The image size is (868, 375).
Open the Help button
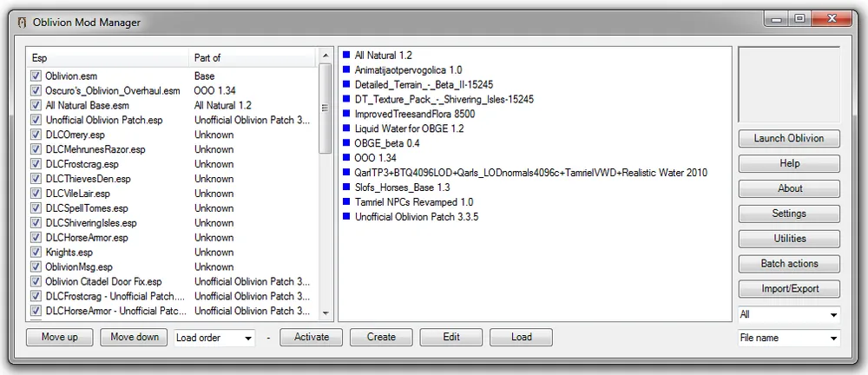coord(789,163)
